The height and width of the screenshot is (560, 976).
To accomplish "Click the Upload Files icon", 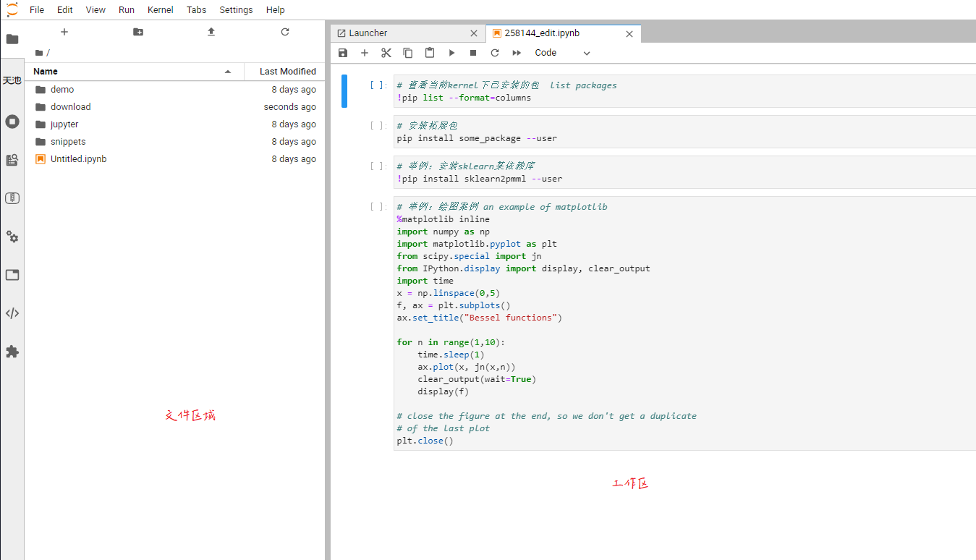I will (211, 32).
